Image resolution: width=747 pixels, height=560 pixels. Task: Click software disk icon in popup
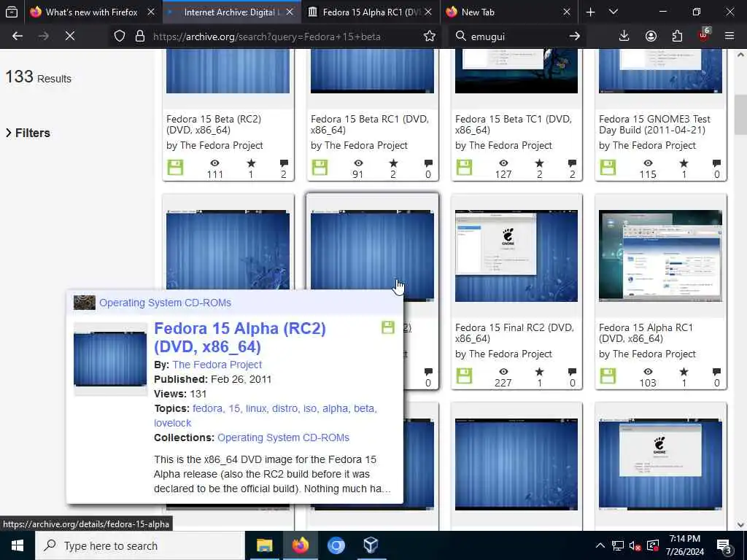[x=388, y=327]
